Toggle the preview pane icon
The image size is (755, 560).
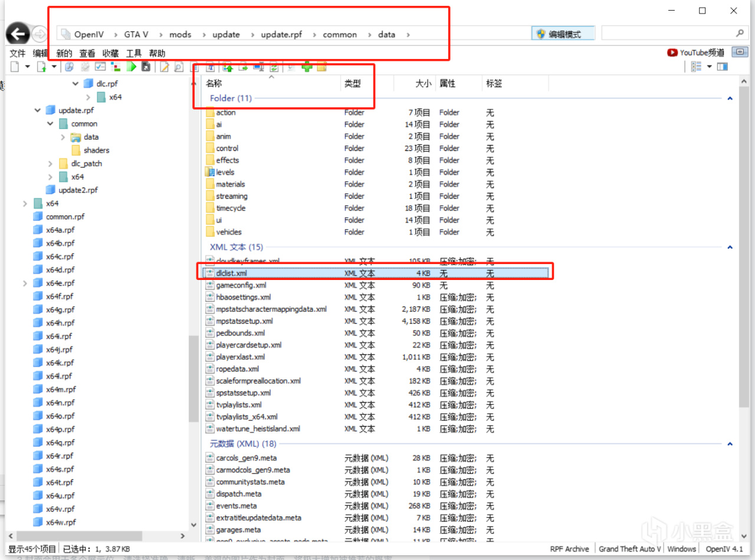(722, 67)
